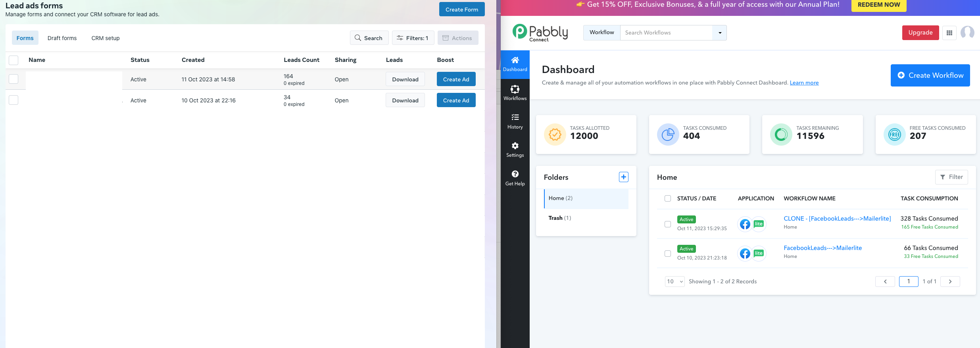Go to next page of records
This screenshot has width=980, height=348.
pos(950,281)
